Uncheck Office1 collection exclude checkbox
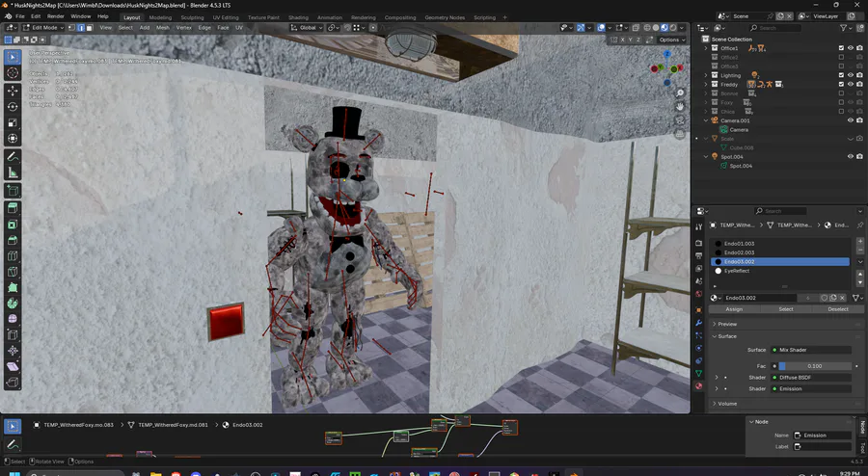This screenshot has height=476, width=868. coord(841,48)
